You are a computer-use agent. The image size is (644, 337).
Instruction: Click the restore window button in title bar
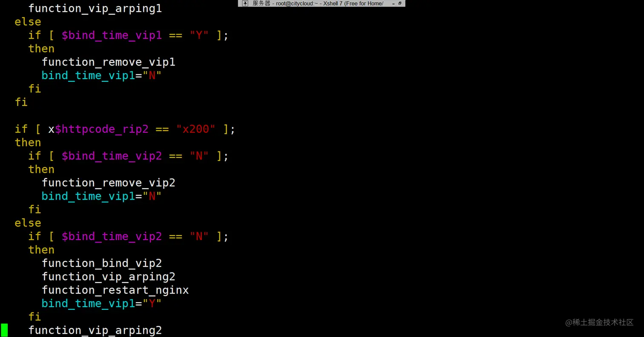pos(400,3)
